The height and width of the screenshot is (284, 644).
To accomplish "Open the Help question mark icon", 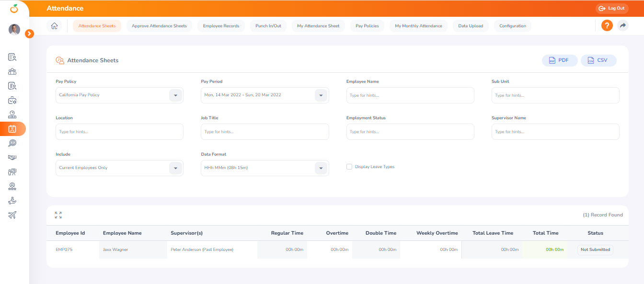I will point(607,25).
